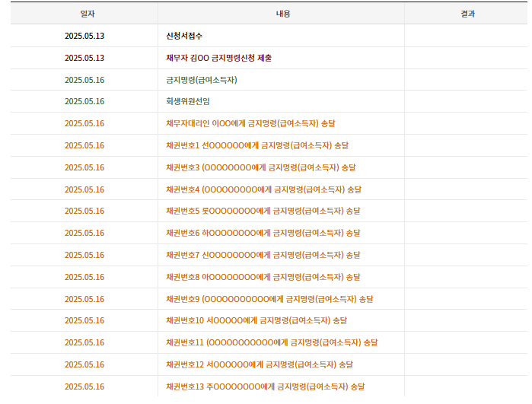This screenshot has width=532, height=404.
Task: Click the date in the 채권번호13 row
Action: coord(84,387)
